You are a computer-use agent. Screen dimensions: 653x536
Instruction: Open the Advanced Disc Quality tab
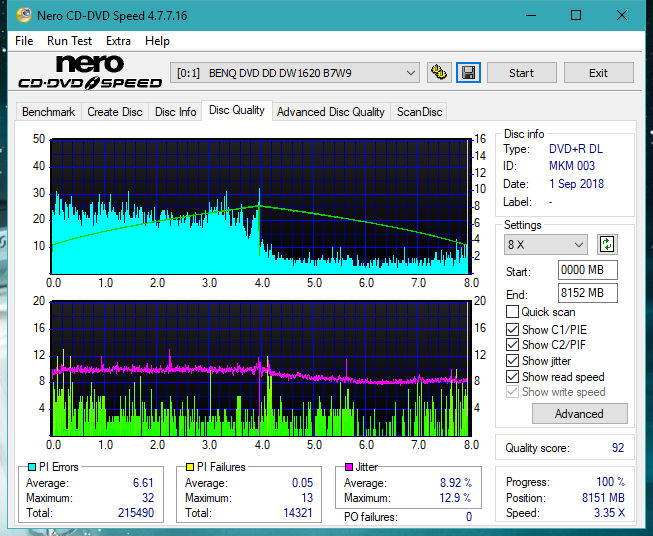[331, 112]
